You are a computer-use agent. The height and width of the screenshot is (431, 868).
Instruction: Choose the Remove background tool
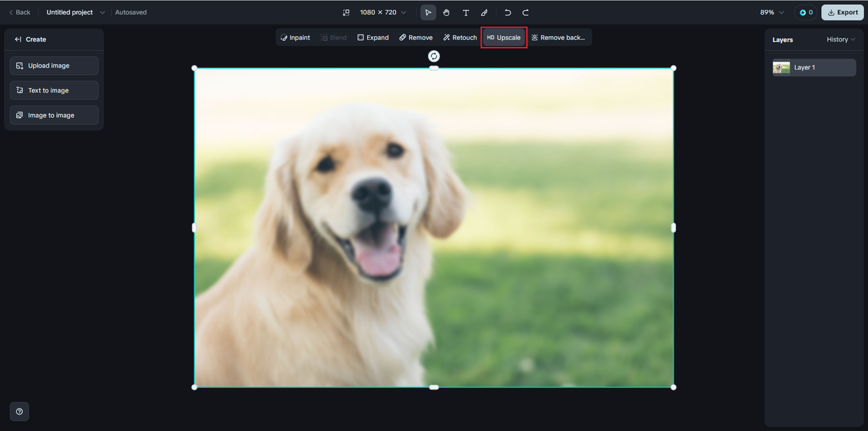[558, 37]
